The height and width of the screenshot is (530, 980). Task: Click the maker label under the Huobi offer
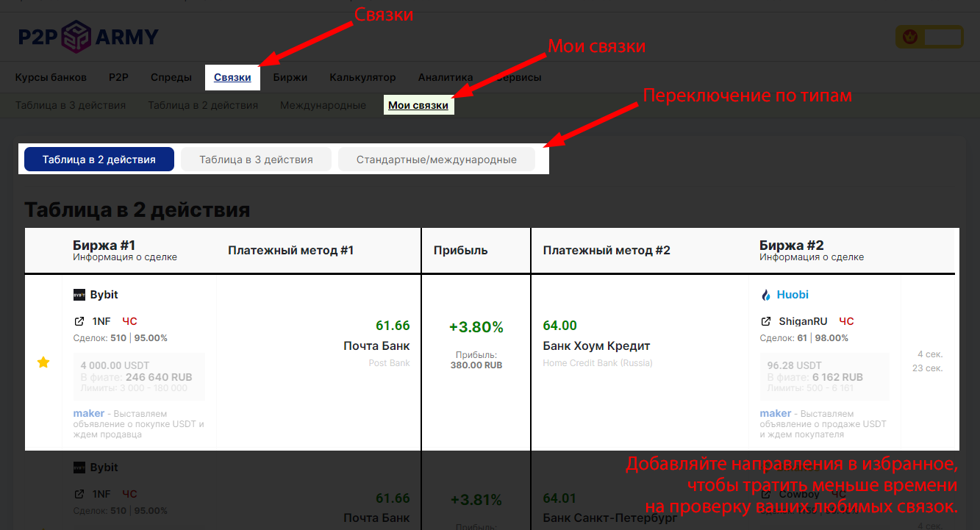coord(776,414)
